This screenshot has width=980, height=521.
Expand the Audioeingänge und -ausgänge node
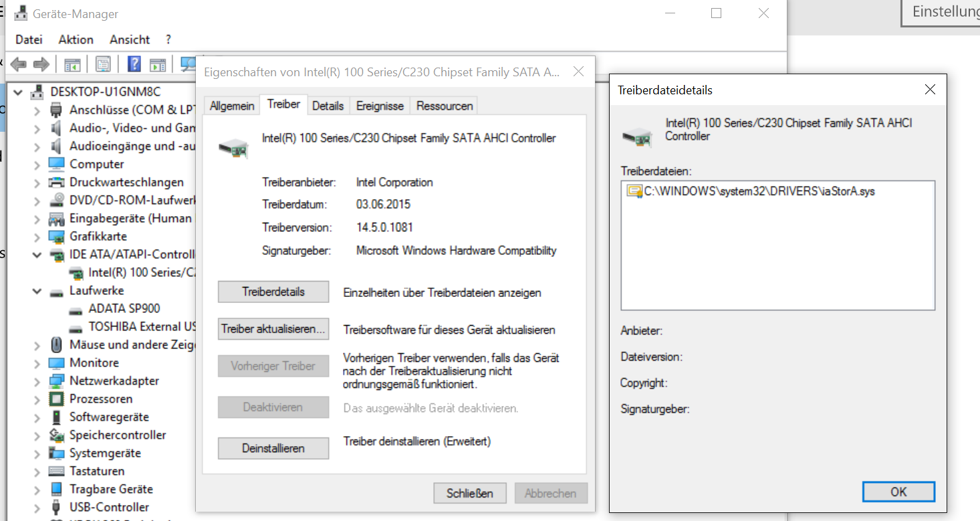point(37,146)
